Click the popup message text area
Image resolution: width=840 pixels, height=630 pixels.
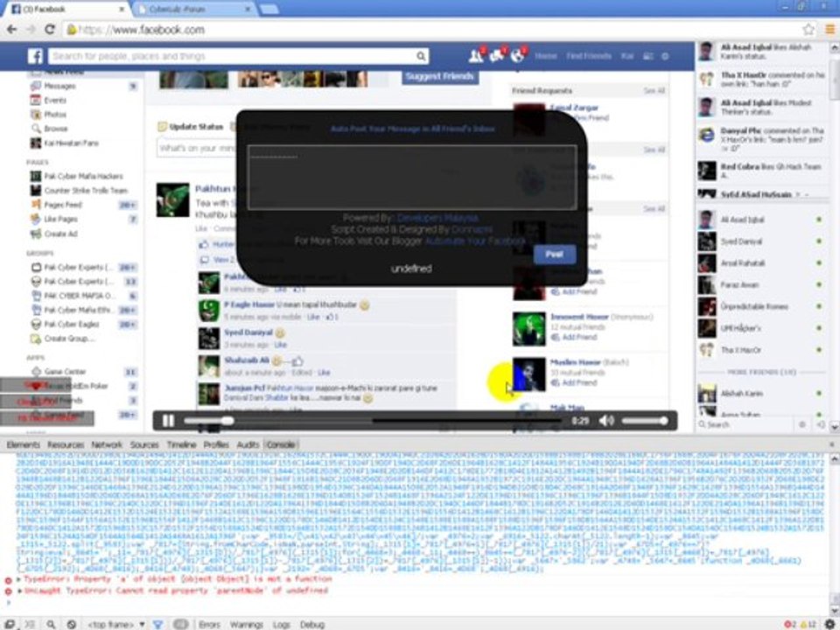click(412, 178)
